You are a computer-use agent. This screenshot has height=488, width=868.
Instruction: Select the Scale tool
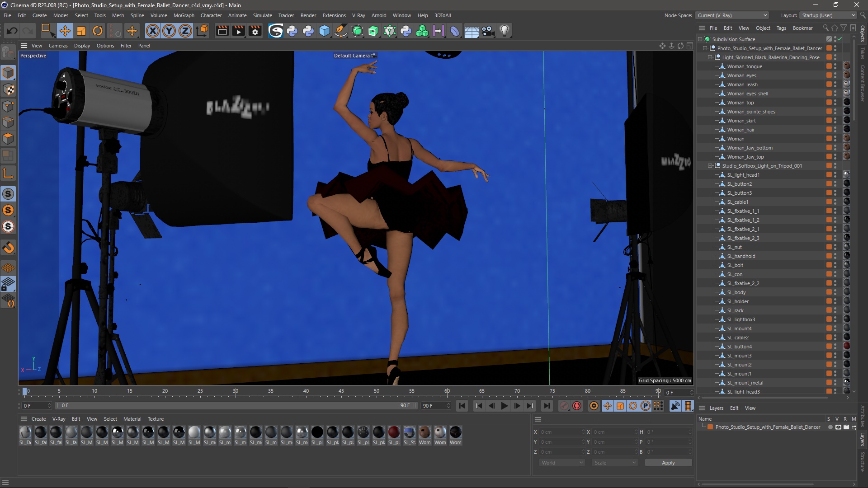[x=81, y=31]
